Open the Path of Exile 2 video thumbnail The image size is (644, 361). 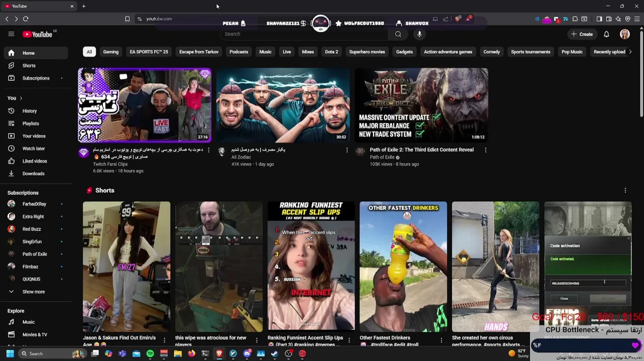(x=422, y=105)
